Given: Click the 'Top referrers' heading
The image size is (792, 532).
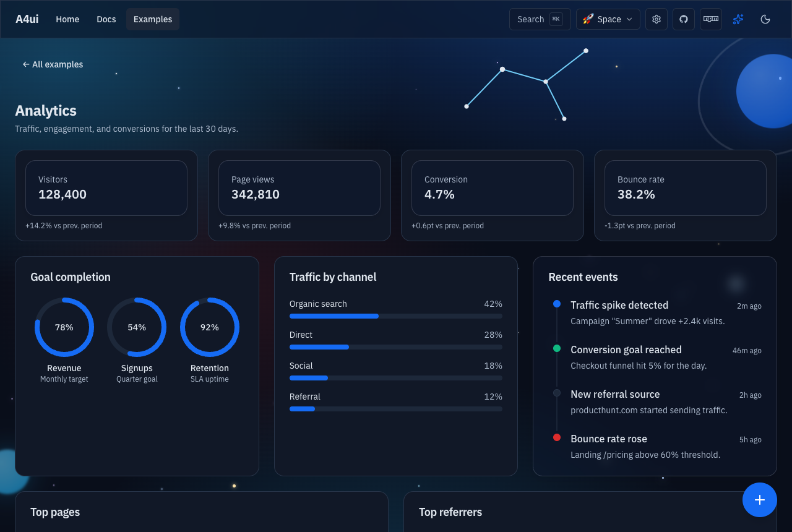Looking at the screenshot, I should (450, 512).
